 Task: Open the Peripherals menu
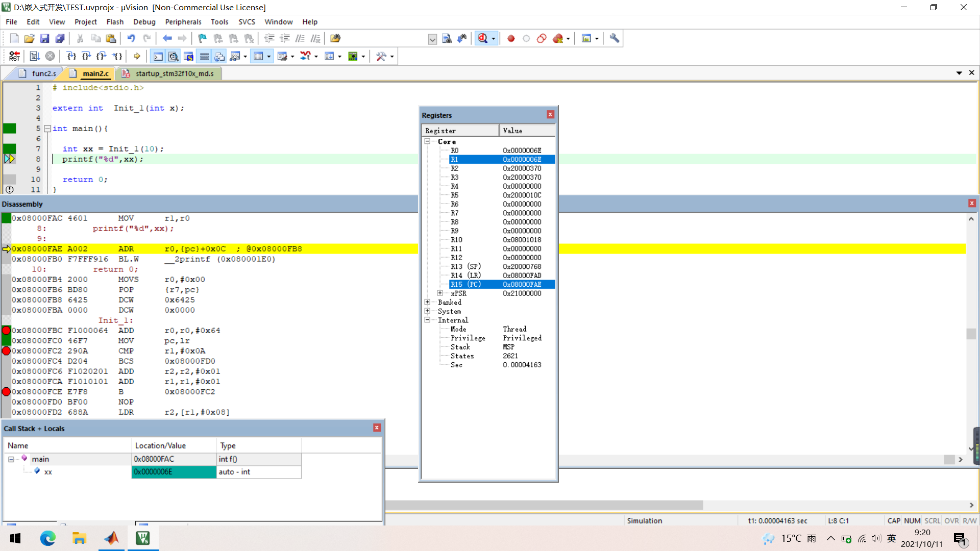tap(182, 21)
